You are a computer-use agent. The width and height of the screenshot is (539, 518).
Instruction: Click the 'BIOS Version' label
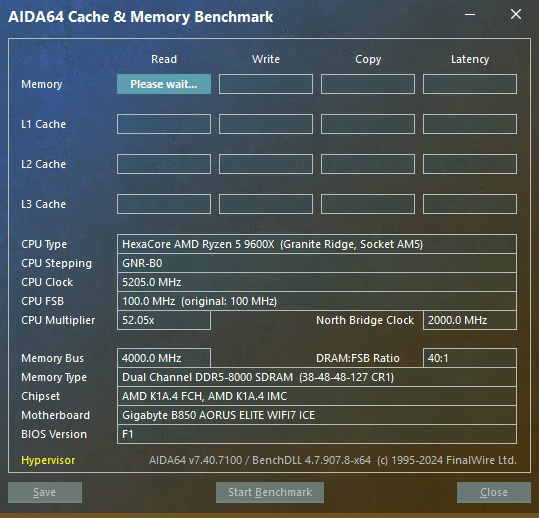(54, 434)
